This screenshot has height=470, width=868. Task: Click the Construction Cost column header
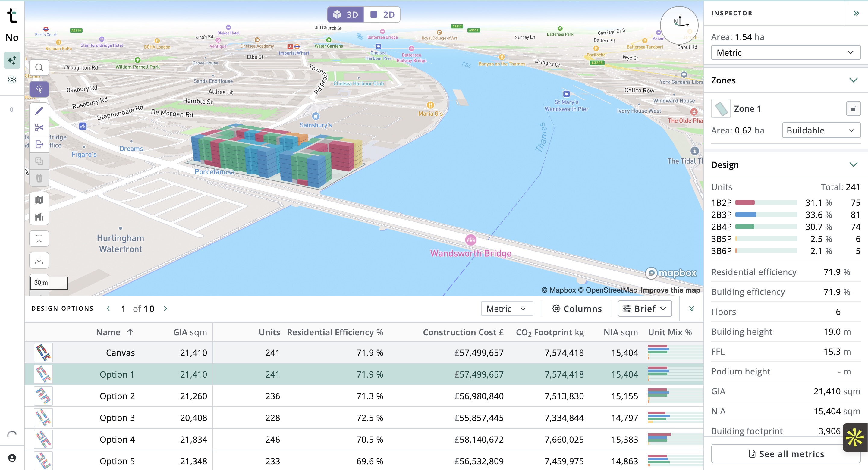(x=463, y=332)
